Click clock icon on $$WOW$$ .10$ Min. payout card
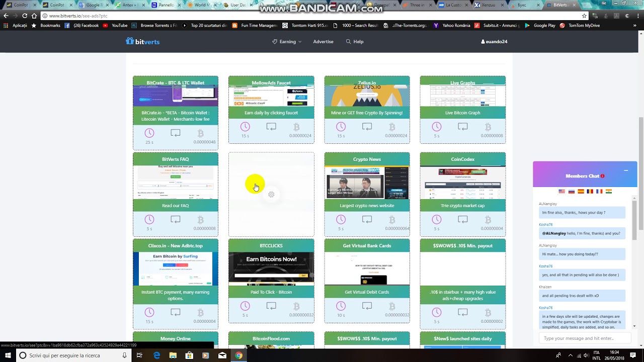 (437, 312)
